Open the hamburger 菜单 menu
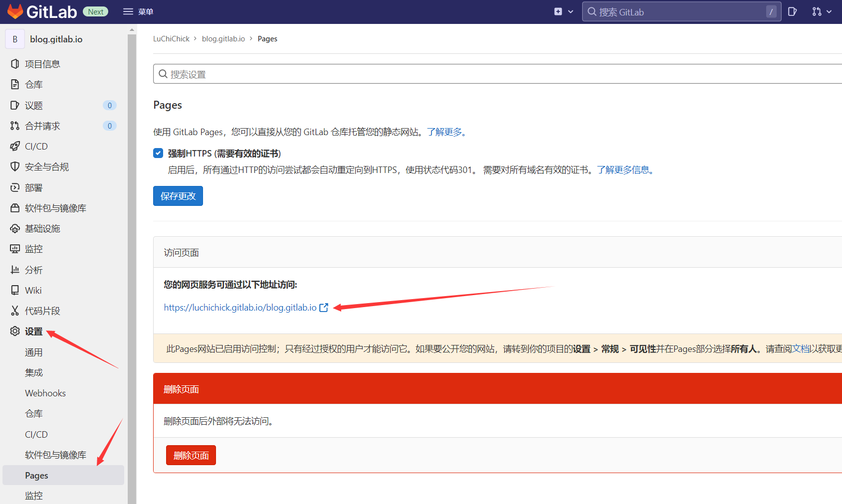842x504 pixels. (x=138, y=11)
